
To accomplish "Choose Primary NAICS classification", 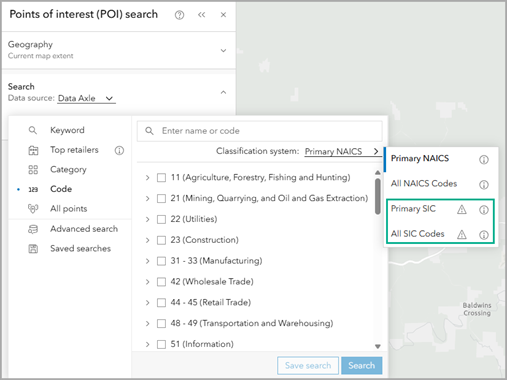I will [420, 158].
